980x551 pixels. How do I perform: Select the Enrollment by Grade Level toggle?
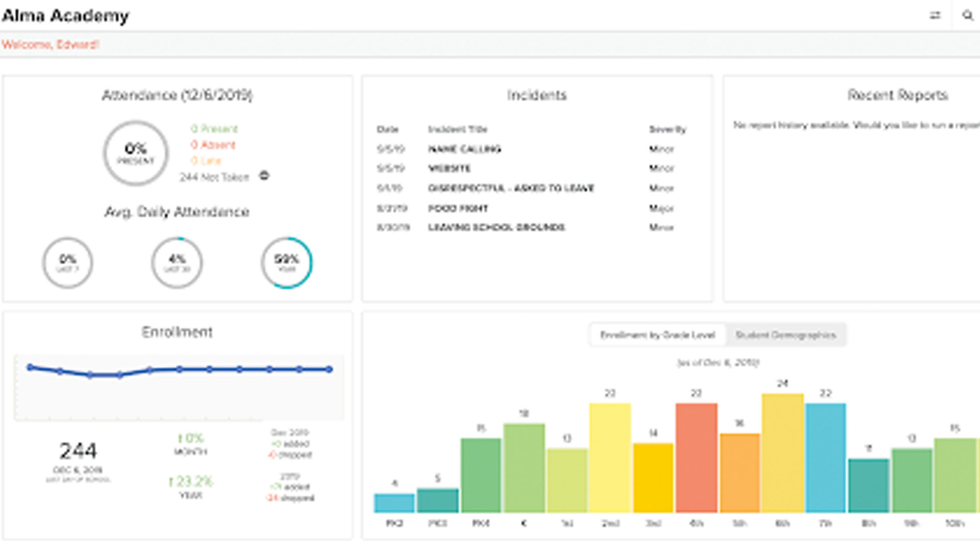657,335
